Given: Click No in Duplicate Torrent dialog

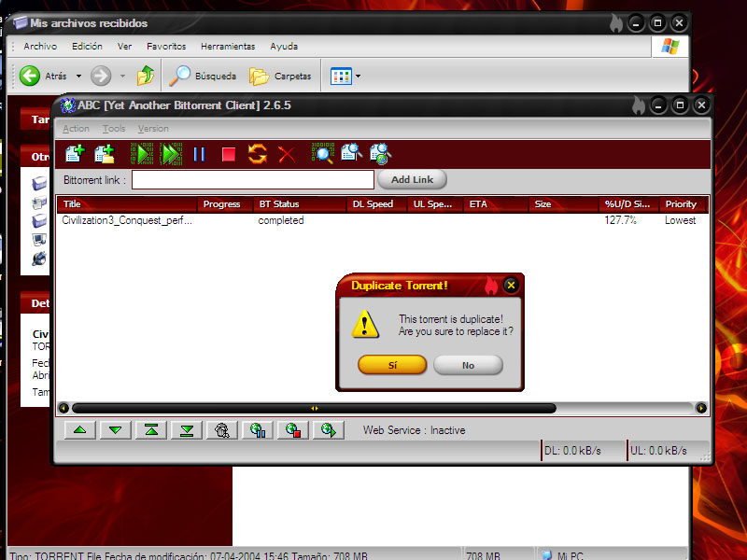Looking at the screenshot, I should click(468, 365).
